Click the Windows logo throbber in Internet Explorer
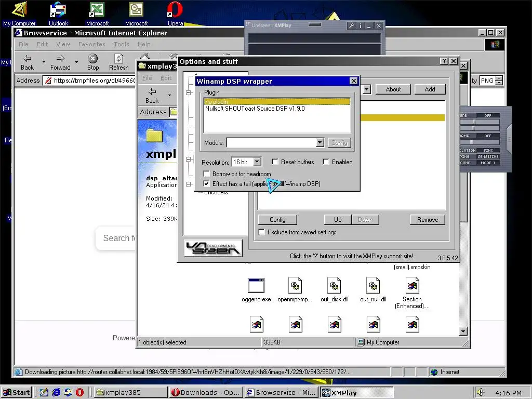The height and width of the screenshot is (399, 532). click(x=495, y=45)
